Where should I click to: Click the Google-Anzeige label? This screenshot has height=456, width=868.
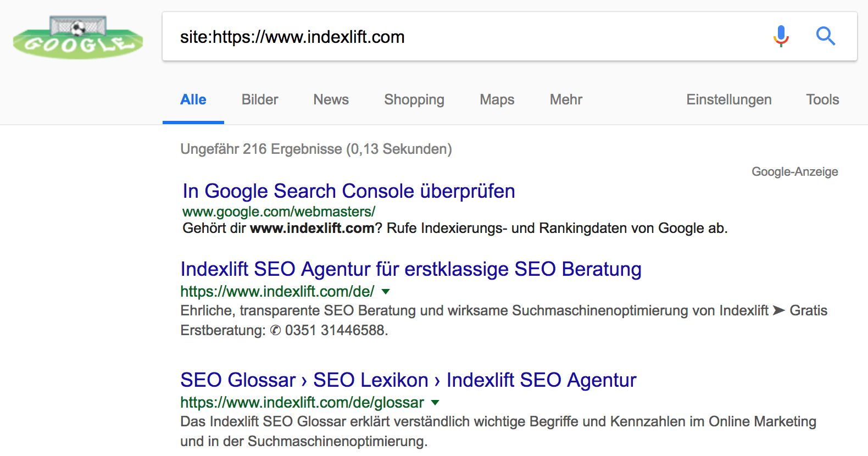tap(795, 172)
